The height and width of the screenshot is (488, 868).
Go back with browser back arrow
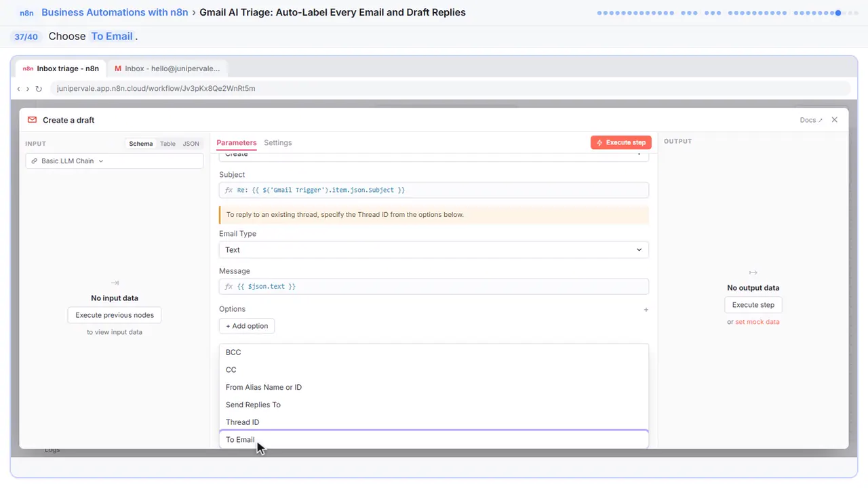click(18, 89)
